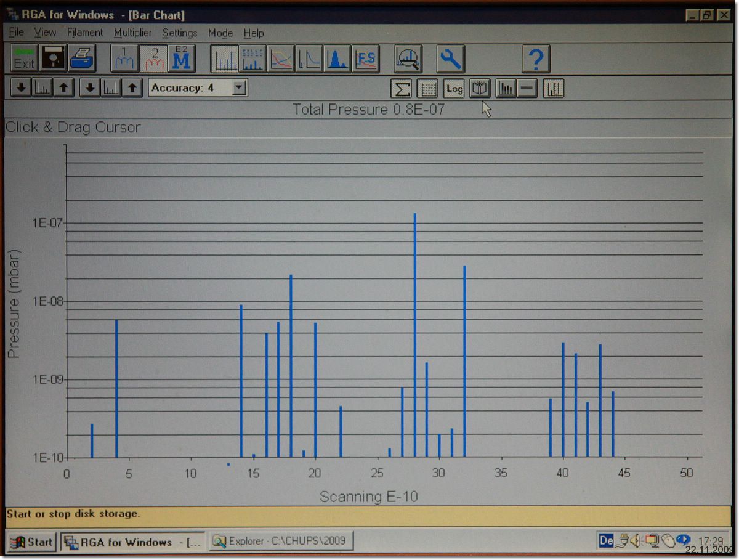
Task: Click second up-arrow button in second toolbar
Action: pyautogui.click(x=132, y=88)
